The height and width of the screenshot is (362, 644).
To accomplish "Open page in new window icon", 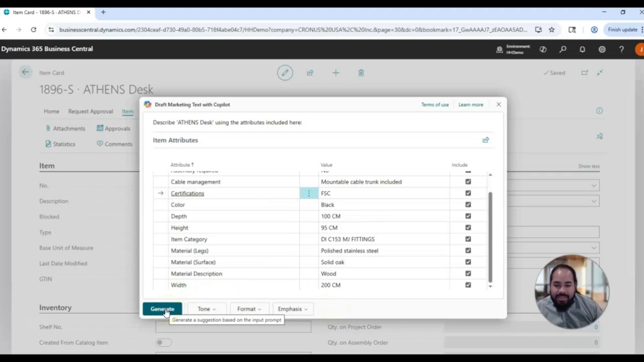I will point(584,72).
